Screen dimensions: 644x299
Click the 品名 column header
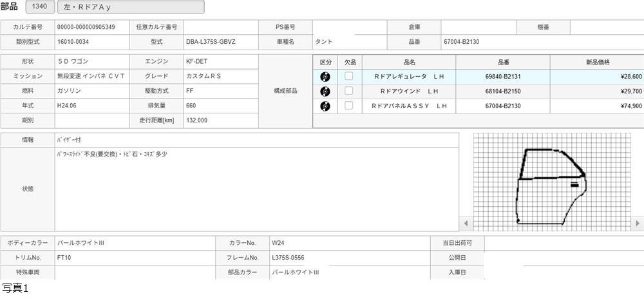pos(409,62)
